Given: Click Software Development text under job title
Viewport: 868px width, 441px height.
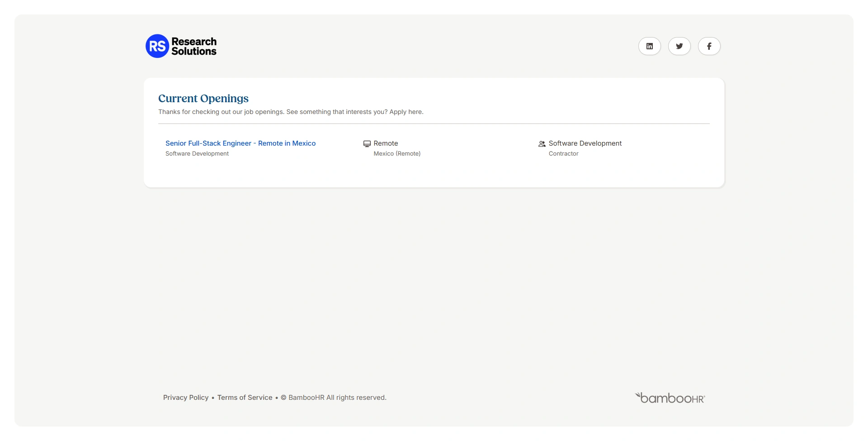Looking at the screenshot, I should 197,154.
